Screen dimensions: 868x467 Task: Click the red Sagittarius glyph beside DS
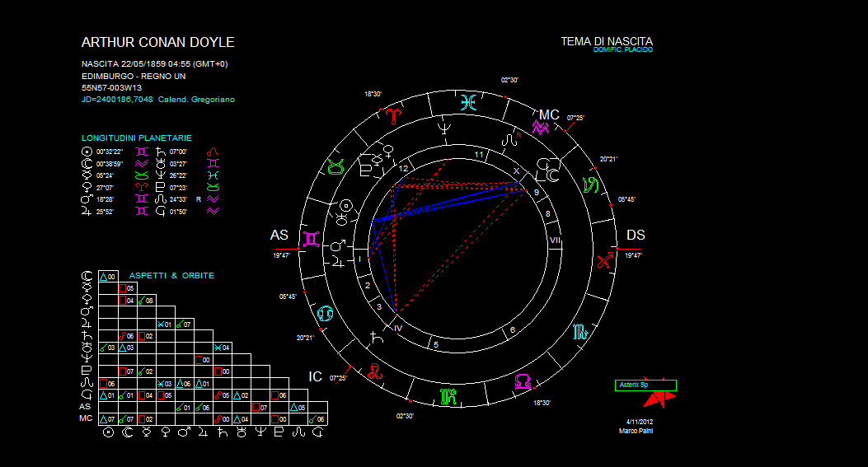point(604,259)
